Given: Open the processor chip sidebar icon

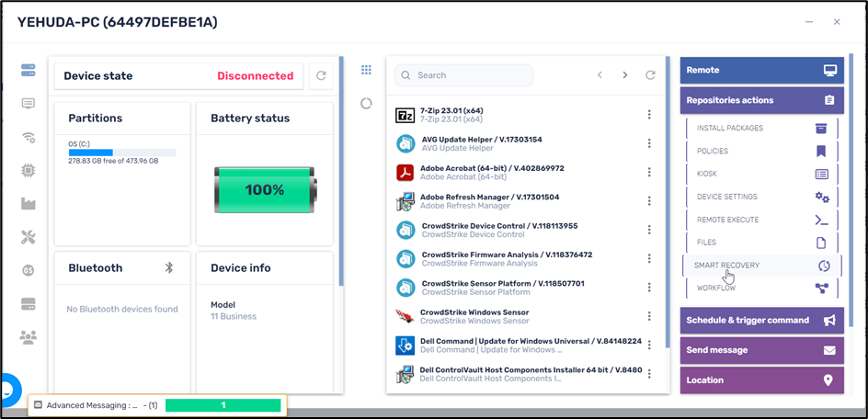Looking at the screenshot, I should point(28,171).
